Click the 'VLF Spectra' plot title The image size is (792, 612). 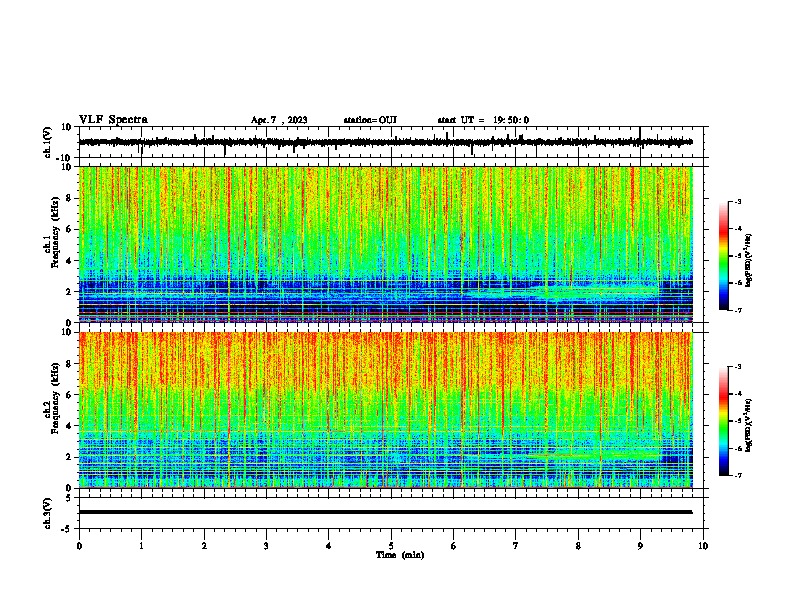[113, 120]
